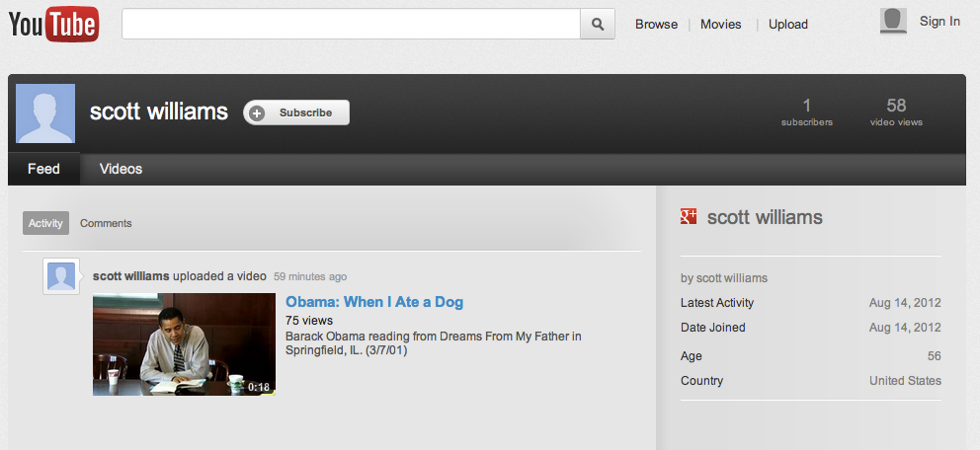Open the Obama video thumbnail
The image size is (980, 450).
point(184,344)
